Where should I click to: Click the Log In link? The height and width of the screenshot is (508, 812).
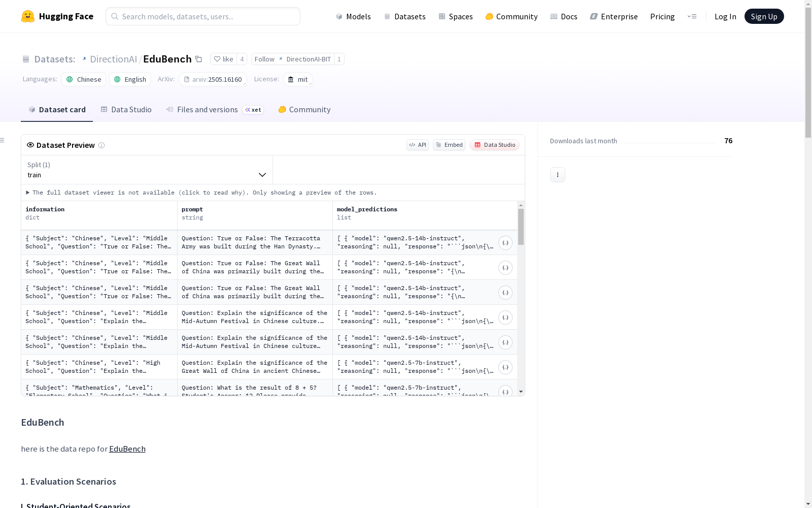click(x=725, y=16)
